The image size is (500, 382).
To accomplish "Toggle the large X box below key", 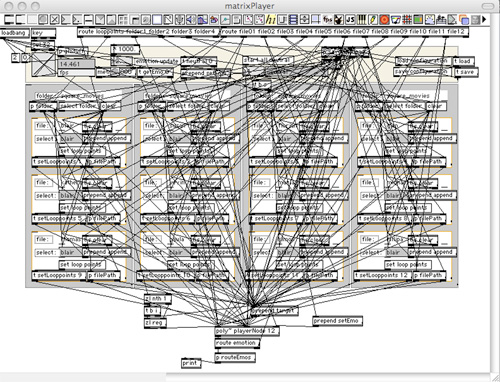I will 43,64.
